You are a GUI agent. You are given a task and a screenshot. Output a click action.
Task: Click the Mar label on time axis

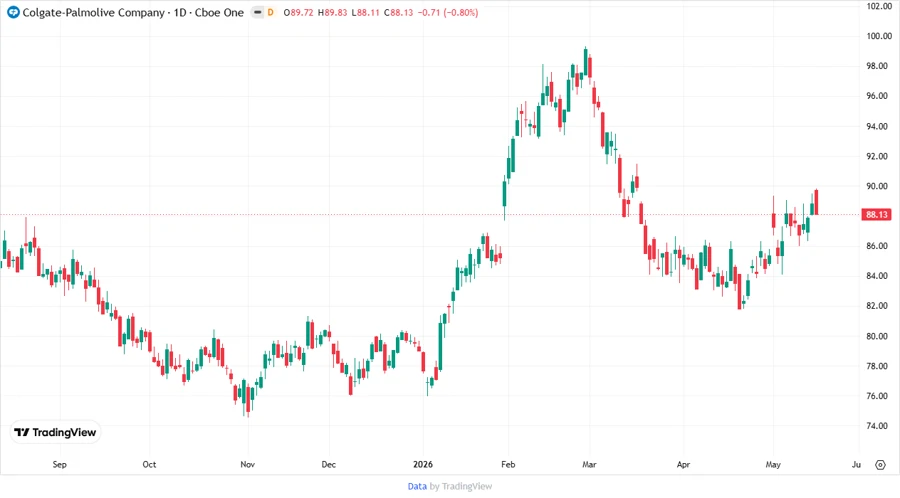(x=589, y=465)
